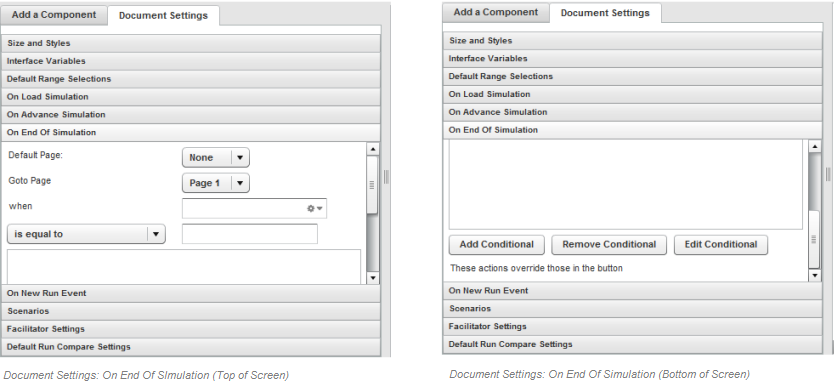The height and width of the screenshot is (392, 836).
Task: Click the 'Goto Page' label
Action: (30, 181)
